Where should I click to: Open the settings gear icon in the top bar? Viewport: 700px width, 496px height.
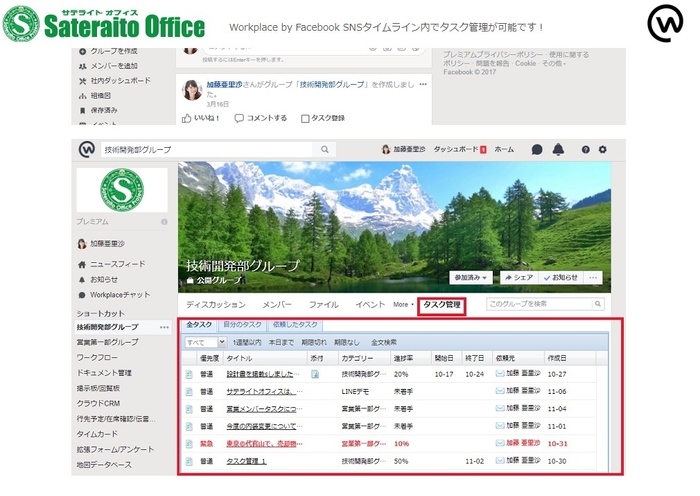click(x=602, y=149)
